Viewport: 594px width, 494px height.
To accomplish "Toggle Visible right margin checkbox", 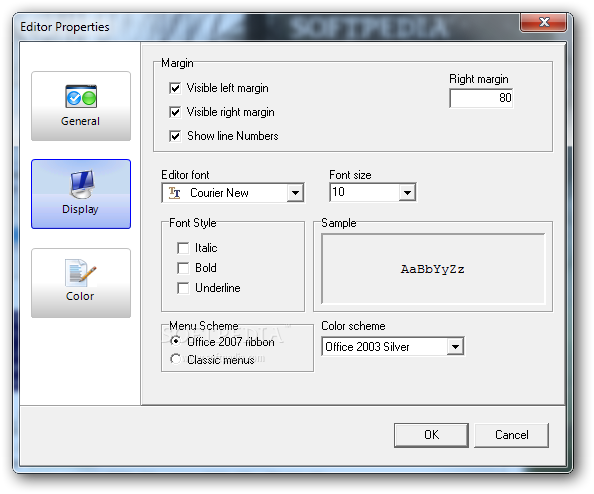I will tap(175, 112).
